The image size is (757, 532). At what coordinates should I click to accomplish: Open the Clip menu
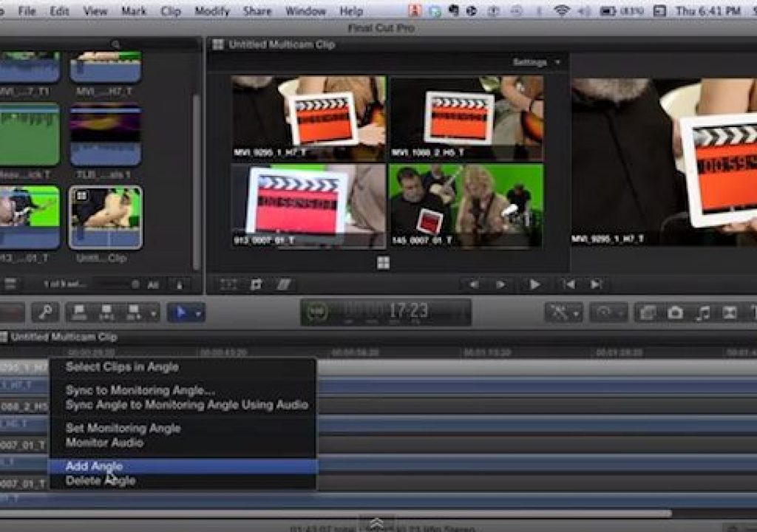click(x=171, y=10)
